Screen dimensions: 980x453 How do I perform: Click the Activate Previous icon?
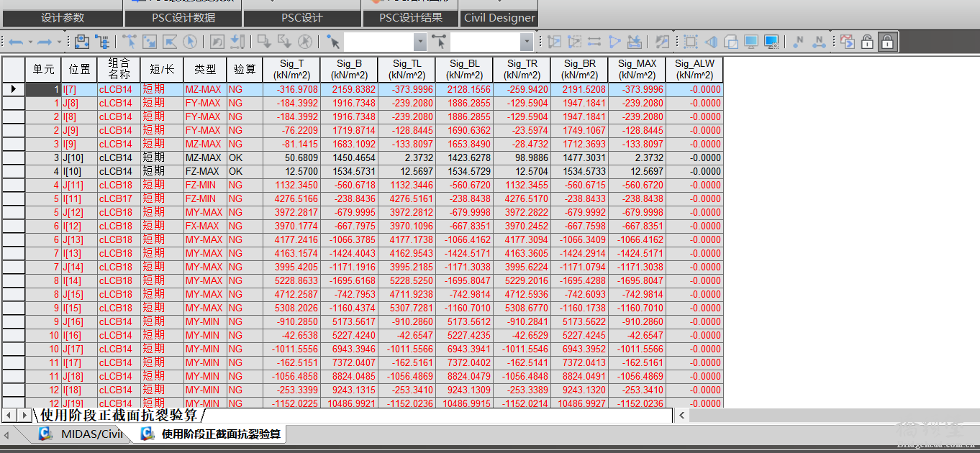click(x=663, y=42)
